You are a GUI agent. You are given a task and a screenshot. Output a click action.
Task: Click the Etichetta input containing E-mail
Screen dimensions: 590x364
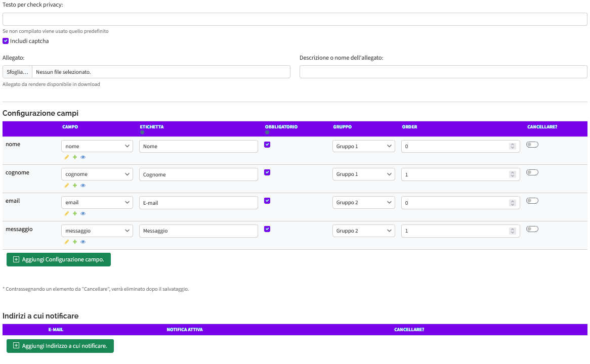click(x=198, y=203)
